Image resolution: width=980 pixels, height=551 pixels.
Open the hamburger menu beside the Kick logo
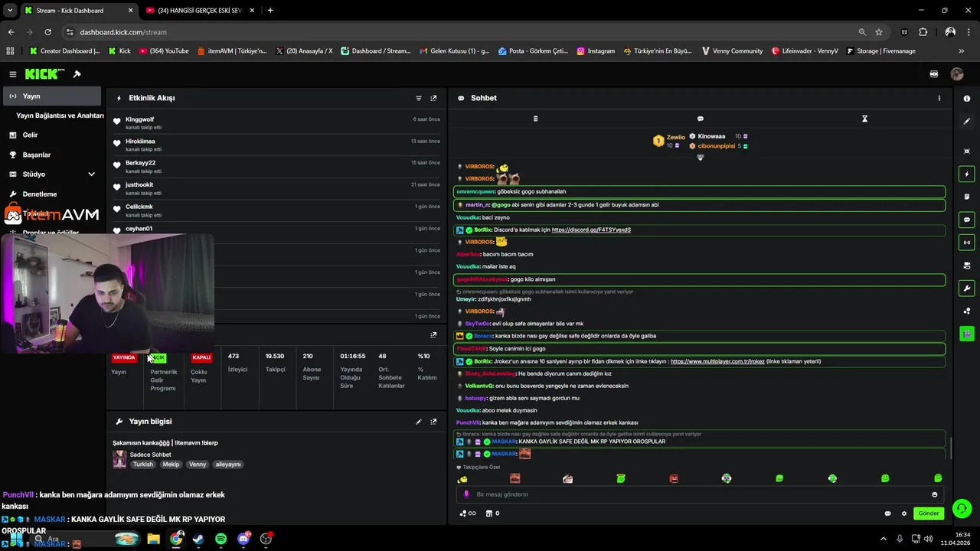tap(12, 74)
